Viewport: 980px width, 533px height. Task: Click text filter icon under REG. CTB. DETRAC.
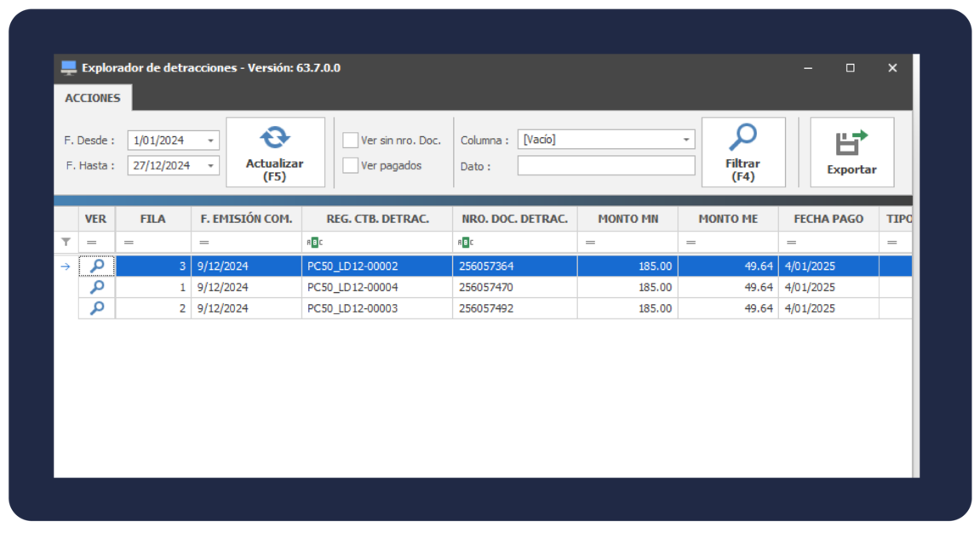pos(314,243)
